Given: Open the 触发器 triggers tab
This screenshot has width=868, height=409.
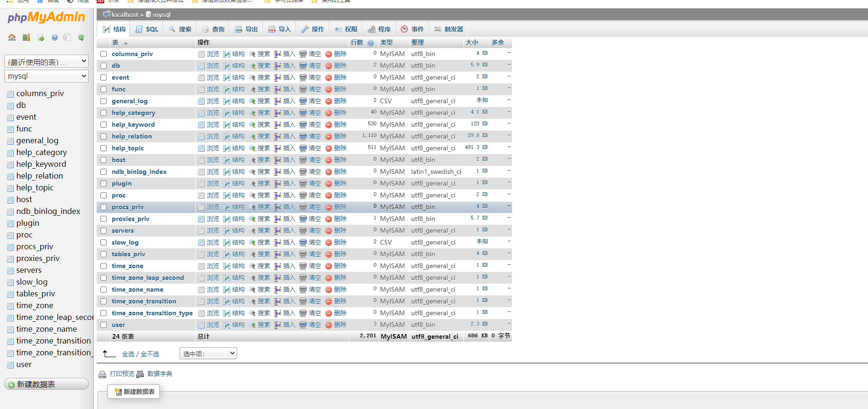Looking at the screenshot, I should tap(449, 29).
